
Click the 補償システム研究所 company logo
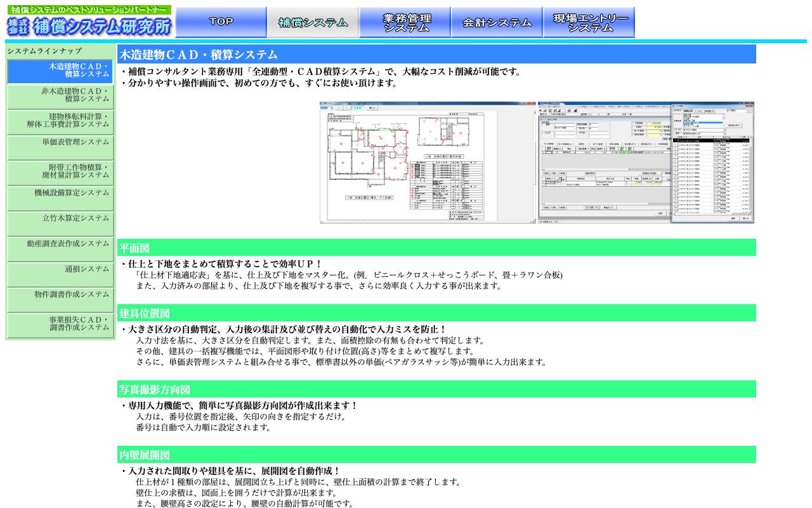[x=89, y=22]
